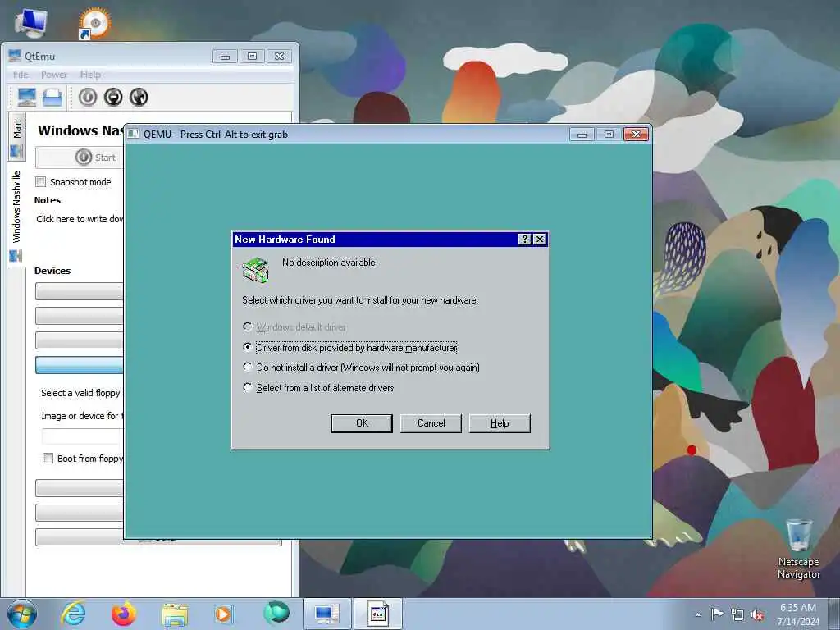Click the QEMU window taskbar button
840x630 pixels.
click(377, 614)
